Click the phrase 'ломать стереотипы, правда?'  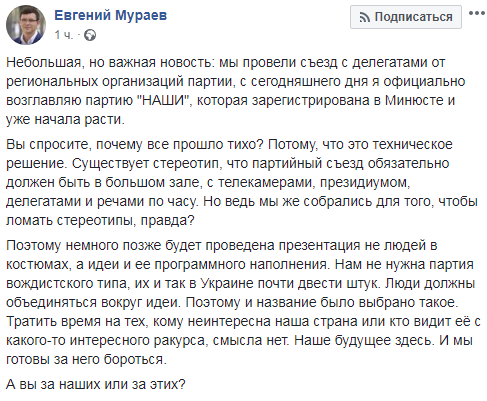(x=100, y=221)
